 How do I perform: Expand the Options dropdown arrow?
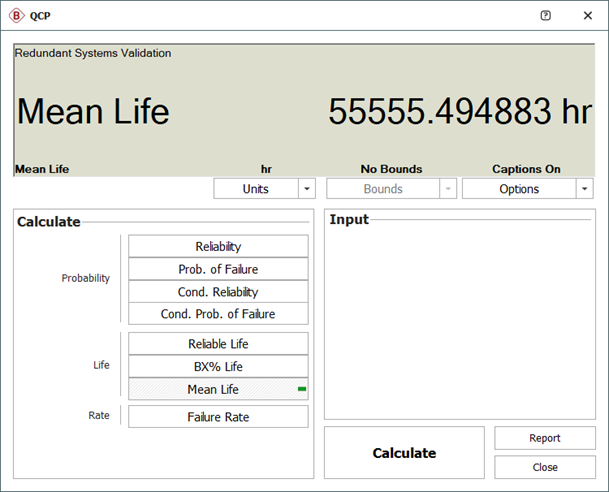tap(584, 189)
